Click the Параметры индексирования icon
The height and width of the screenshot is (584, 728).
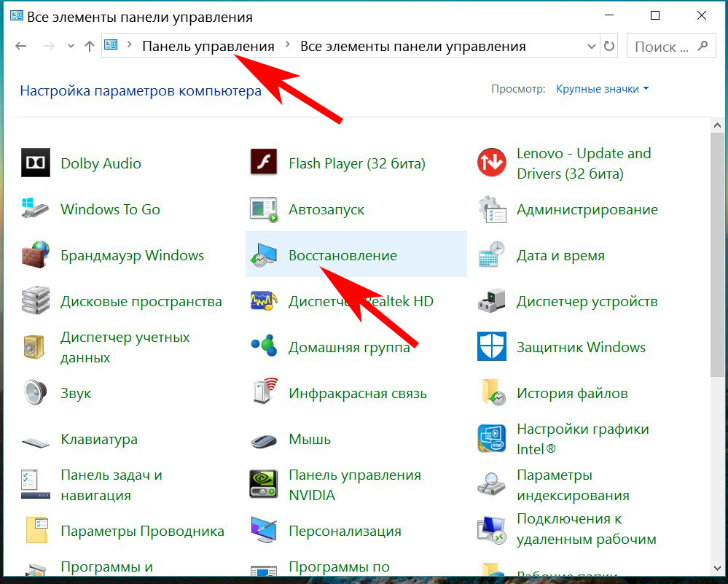coord(492,483)
